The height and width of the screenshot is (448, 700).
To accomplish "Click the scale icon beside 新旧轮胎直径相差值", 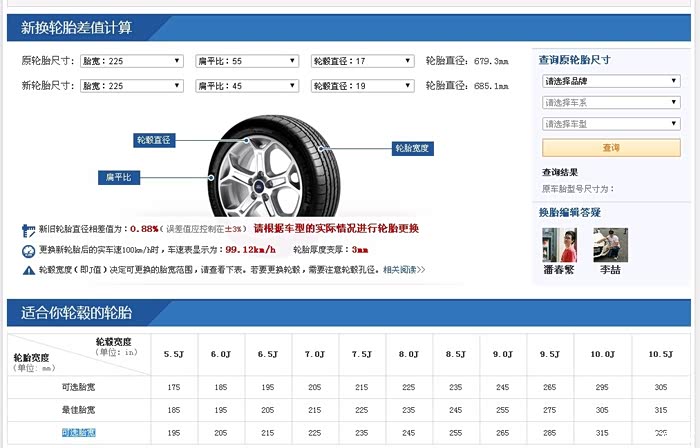I will [28, 229].
